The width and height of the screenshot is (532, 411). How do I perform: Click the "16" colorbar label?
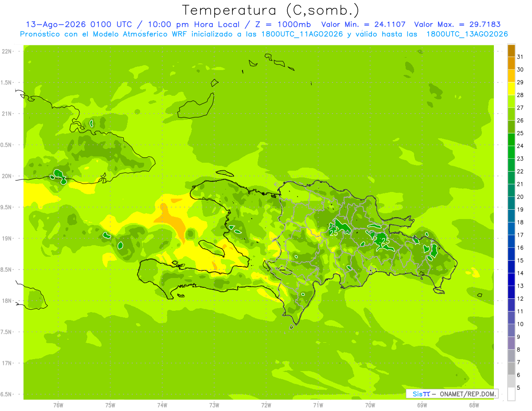[520, 248]
